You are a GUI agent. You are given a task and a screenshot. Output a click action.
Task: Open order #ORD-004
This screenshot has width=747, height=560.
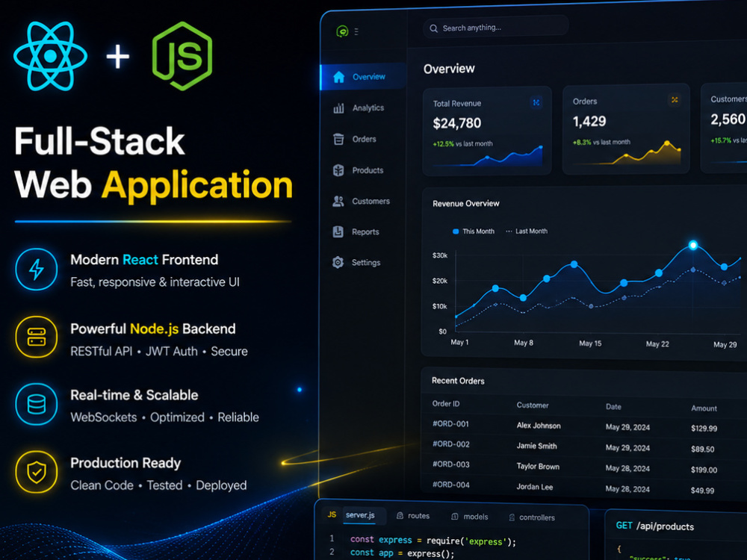click(x=450, y=485)
